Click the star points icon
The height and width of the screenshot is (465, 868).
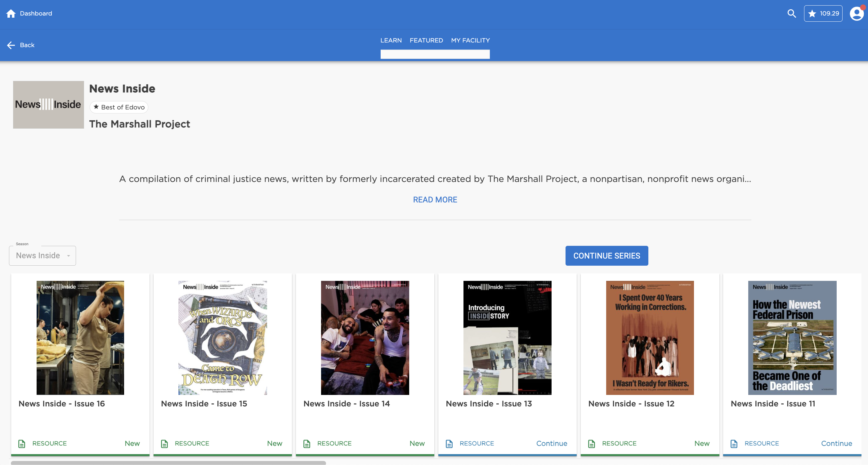(812, 13)
